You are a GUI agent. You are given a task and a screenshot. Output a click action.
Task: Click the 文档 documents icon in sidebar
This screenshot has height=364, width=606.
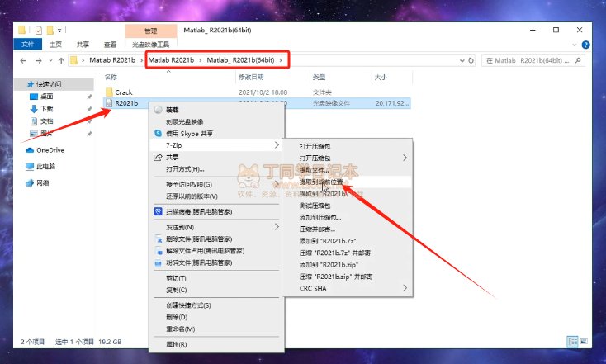(x=34, y=121)
